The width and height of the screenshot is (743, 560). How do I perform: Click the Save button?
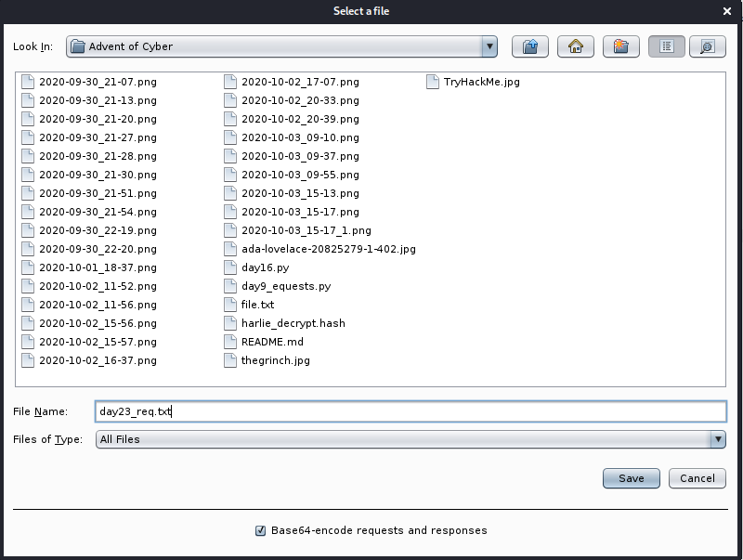(x=632, y=478)
